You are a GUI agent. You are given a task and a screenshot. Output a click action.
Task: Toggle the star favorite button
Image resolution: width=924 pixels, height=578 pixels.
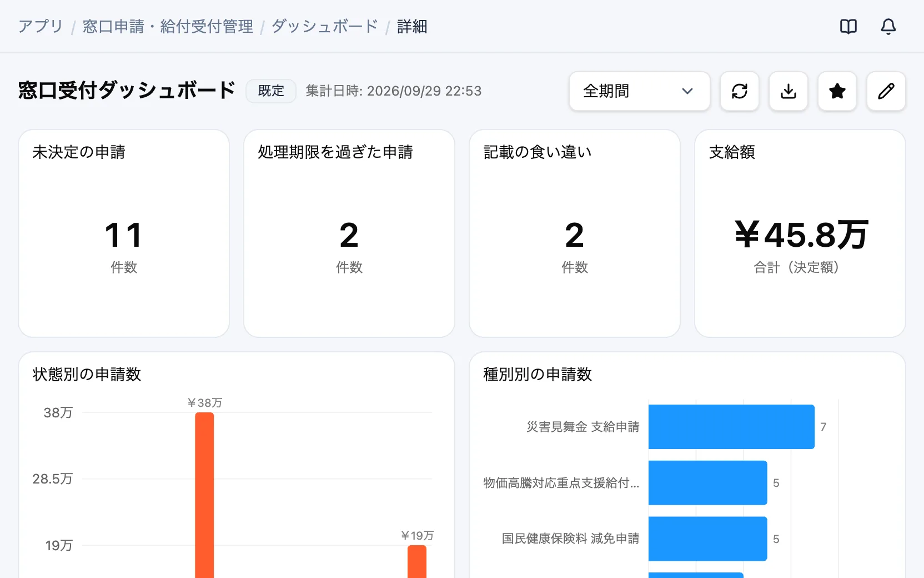837,91
